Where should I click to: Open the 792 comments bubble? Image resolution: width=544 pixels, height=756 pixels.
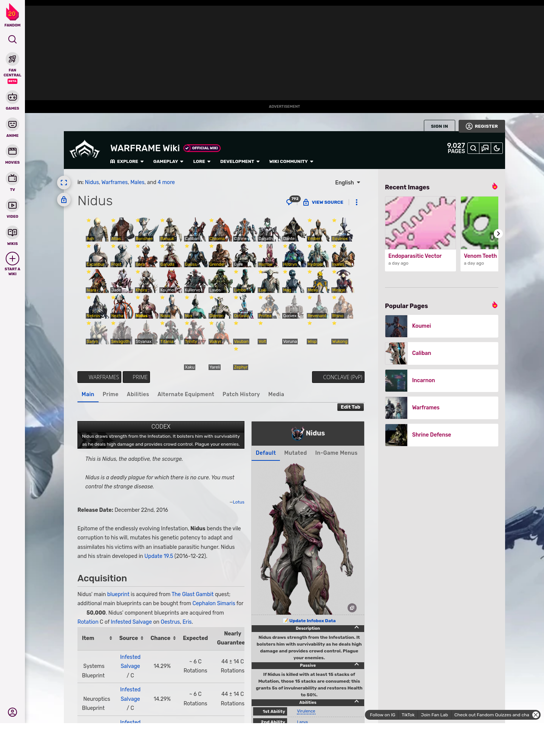click(293, 201)
